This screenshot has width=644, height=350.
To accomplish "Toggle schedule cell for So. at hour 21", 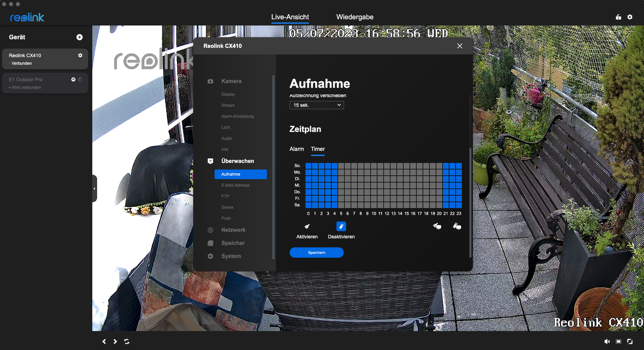I will (446, 166).
